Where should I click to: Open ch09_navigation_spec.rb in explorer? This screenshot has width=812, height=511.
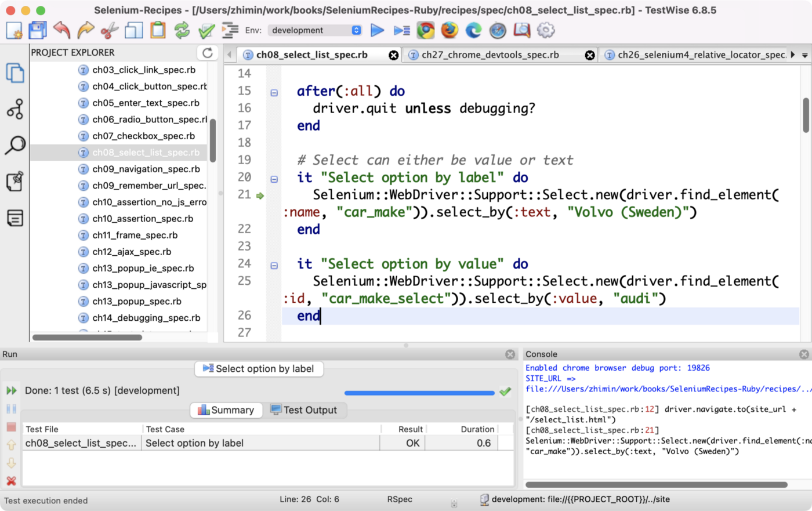[146, 169]
